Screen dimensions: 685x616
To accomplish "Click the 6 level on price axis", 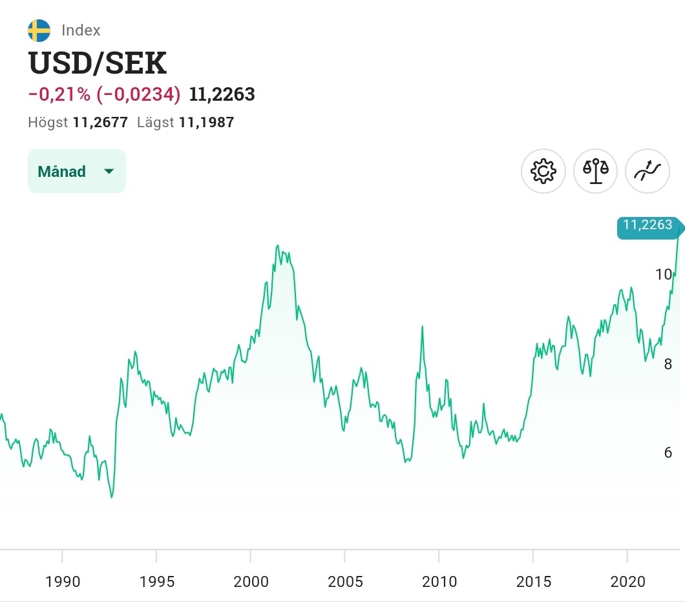I will point(668,453).
